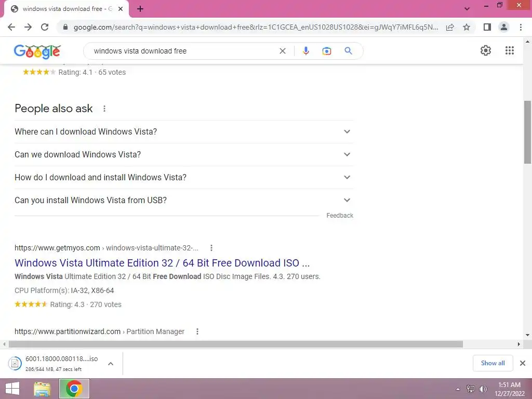Click 'CPU Platform(s): IA-32, X86-64' text
This screenshot has width=532, height=399.
[x=64, y=291]
